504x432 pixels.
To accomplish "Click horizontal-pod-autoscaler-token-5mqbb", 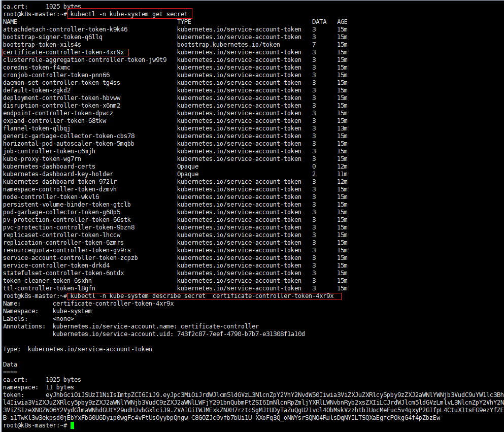I will point(69,143).
